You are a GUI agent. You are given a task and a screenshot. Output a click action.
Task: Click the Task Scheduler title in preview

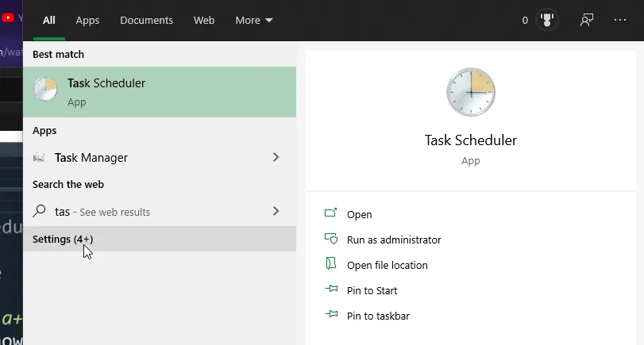click(471, 140)
